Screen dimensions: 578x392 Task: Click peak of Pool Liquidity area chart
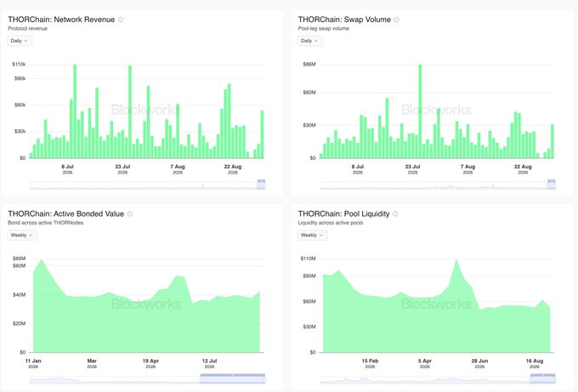coord(456,260)
